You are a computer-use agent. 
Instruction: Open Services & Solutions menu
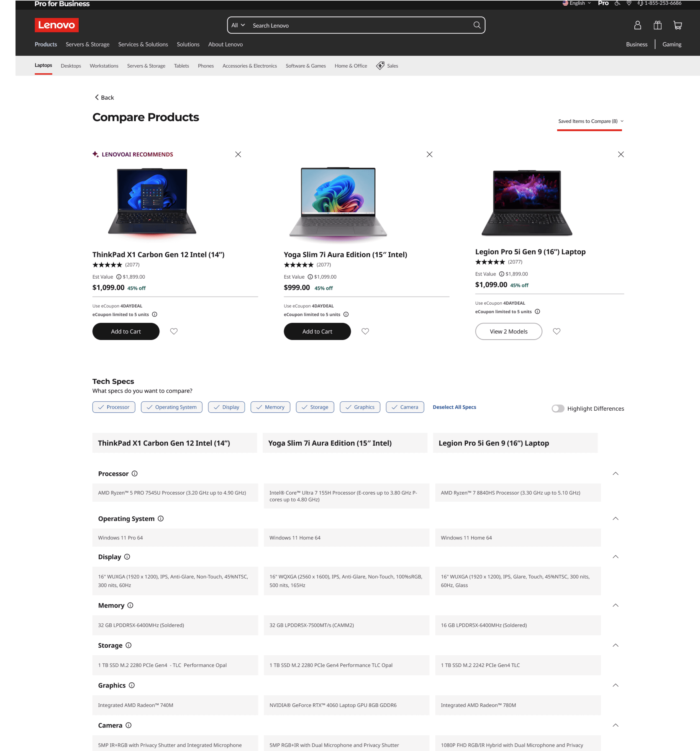click(x=143, y=44)
